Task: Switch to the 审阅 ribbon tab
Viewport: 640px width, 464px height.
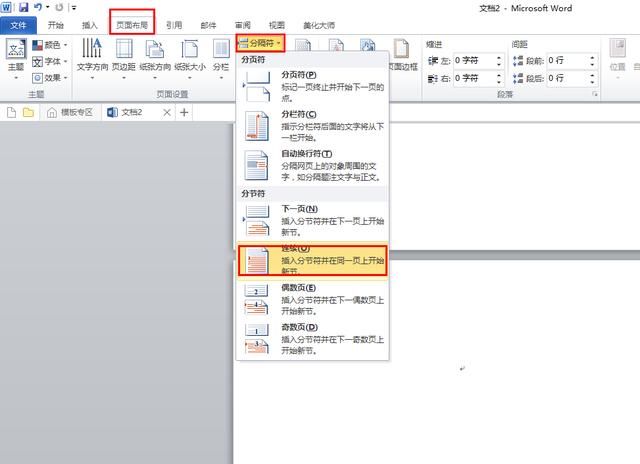Action: click(242, 25)
